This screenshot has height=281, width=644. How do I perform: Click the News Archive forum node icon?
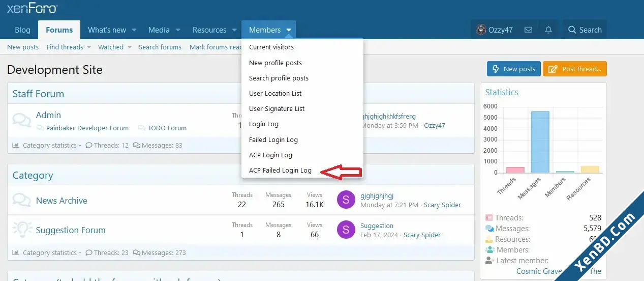pos(21,200)
